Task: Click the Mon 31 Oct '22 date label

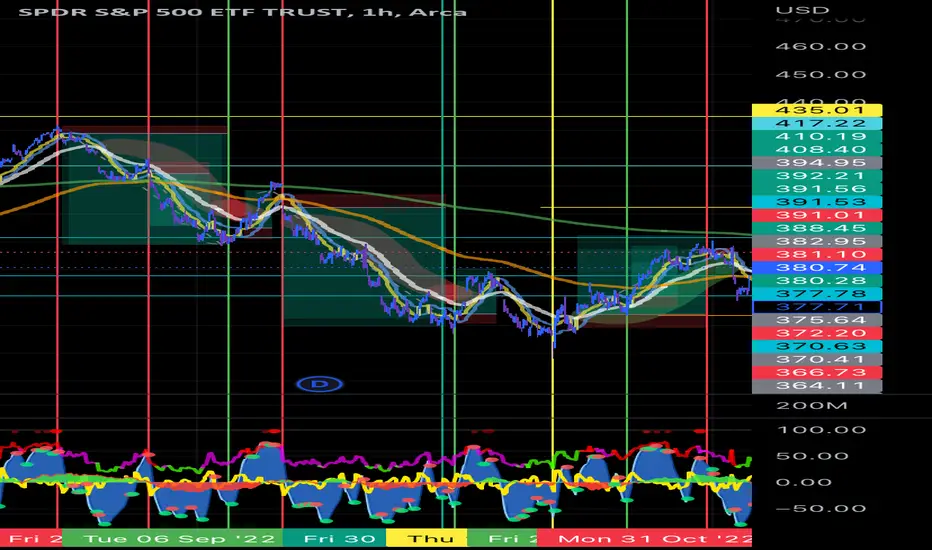Action: (x=644, y=539)
